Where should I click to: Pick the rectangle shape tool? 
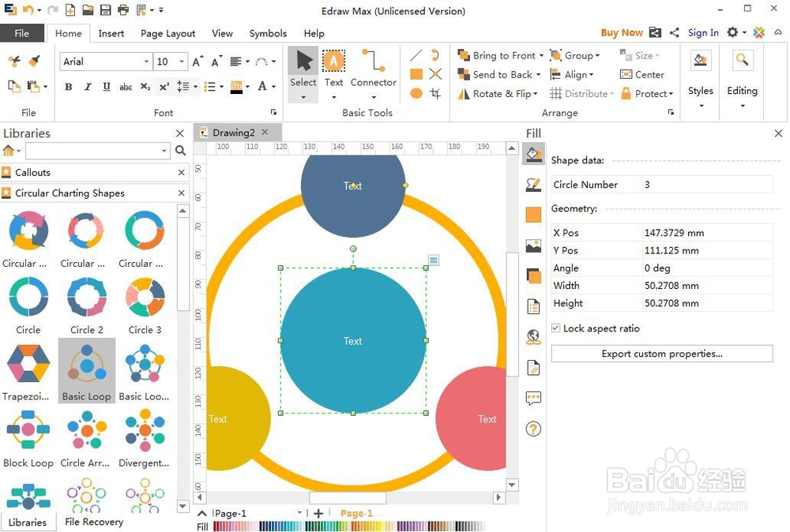(416, 74)
